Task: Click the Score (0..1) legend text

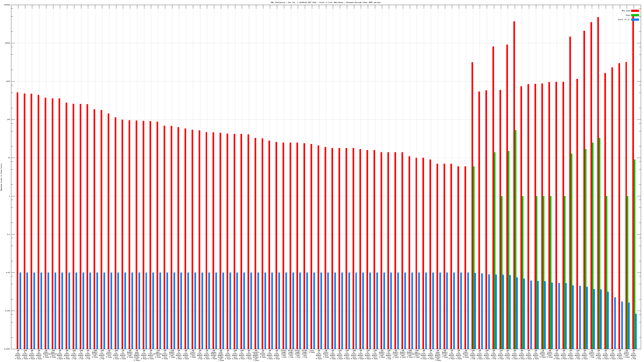Action: pos(624,20)
